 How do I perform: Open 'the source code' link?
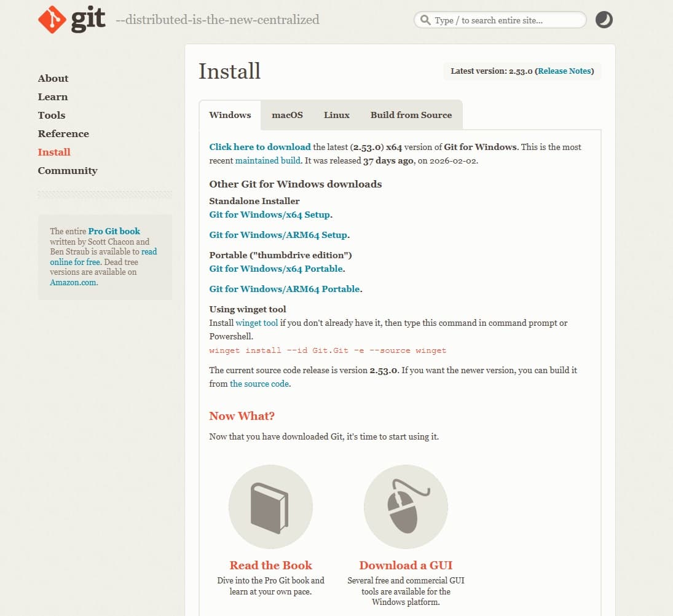pyautogui.click(x=259, y=384)
